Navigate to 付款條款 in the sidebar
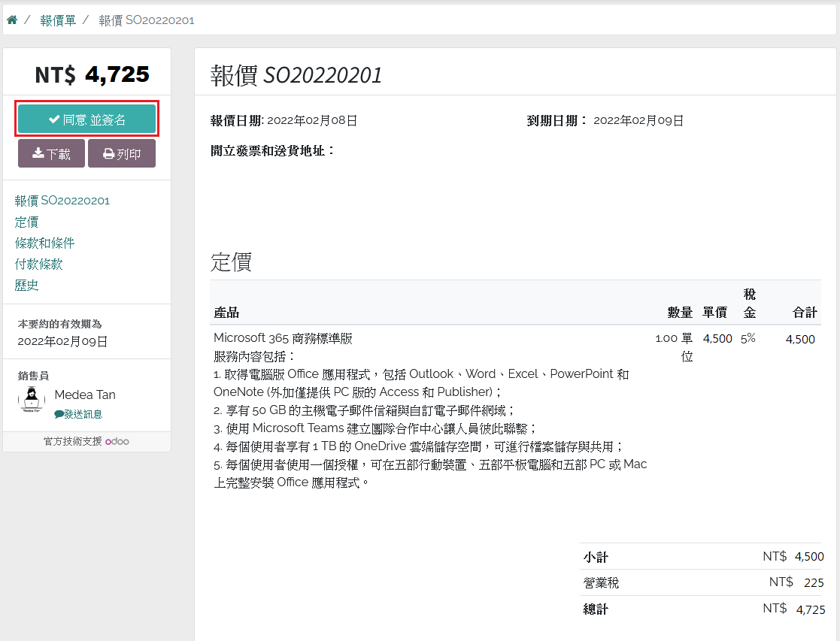840x641 pixels. 38,264
